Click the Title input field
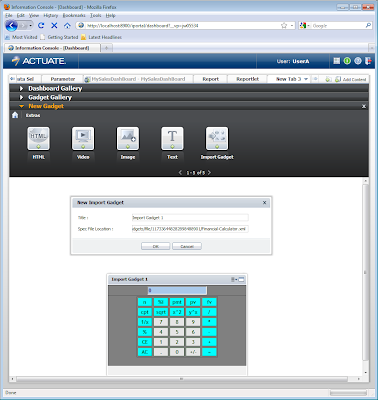Viewport: 378px width, 400px height. (x=190, y=218)
